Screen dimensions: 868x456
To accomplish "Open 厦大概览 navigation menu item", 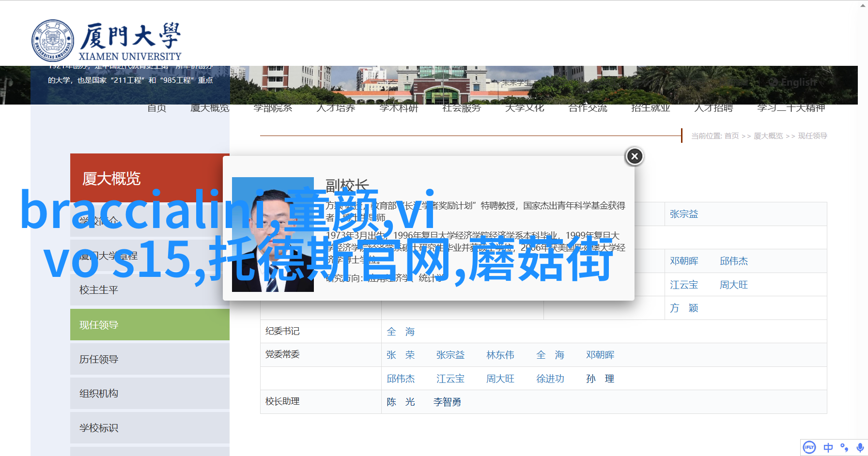I will [x=210, y=108].
